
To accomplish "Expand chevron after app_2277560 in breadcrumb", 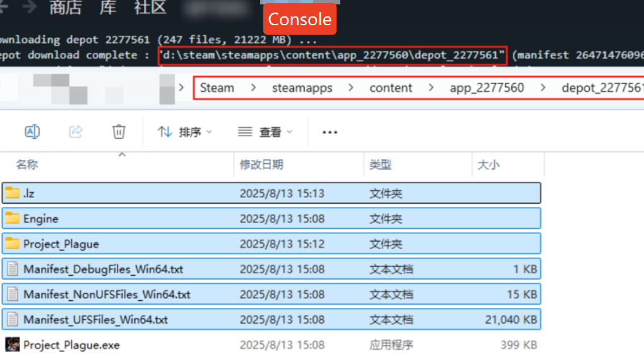I will coord(543,88).
